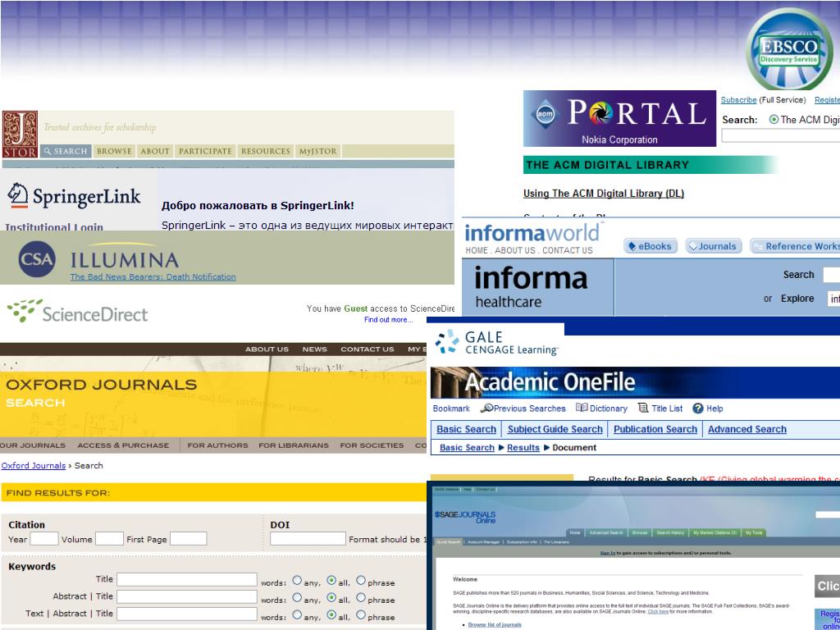Open the Publication Search tab
Screen dimensions: 840x630
655,429
